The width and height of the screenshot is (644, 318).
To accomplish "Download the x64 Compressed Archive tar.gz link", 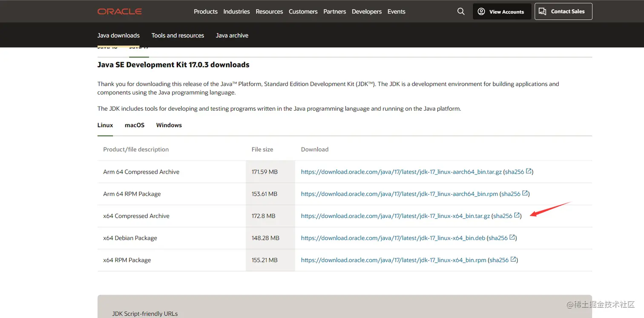I will coord(395,216).
